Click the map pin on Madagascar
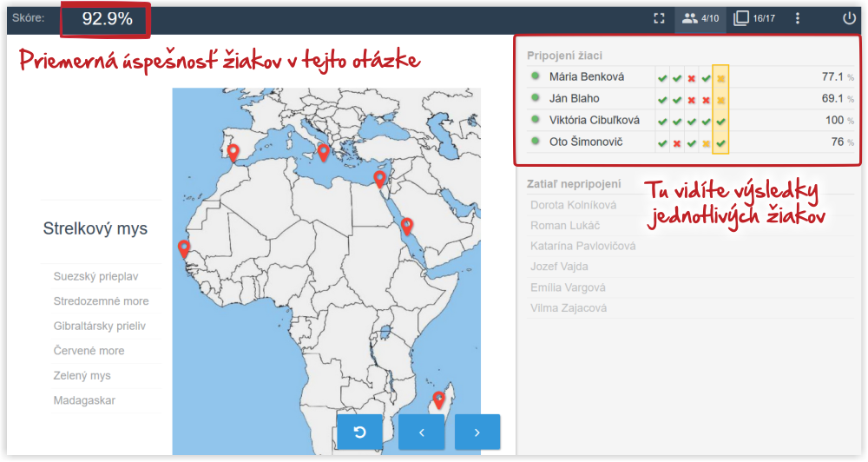The image size is (868, 462). click(x=439, y=399)
